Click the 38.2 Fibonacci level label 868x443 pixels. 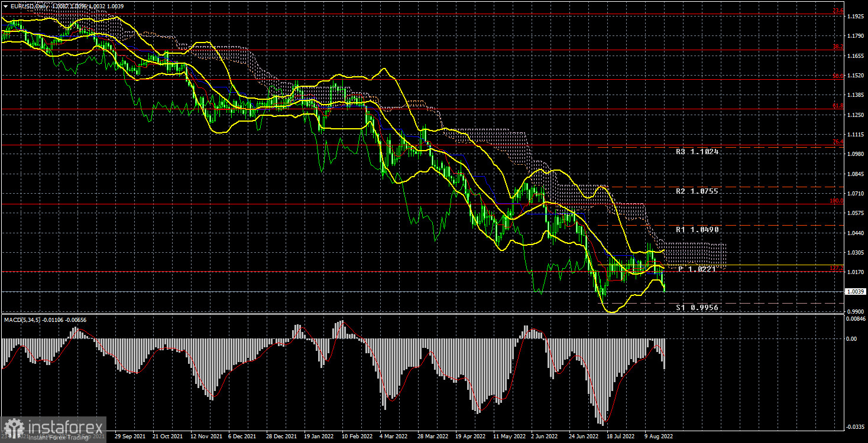pos(838,47)
